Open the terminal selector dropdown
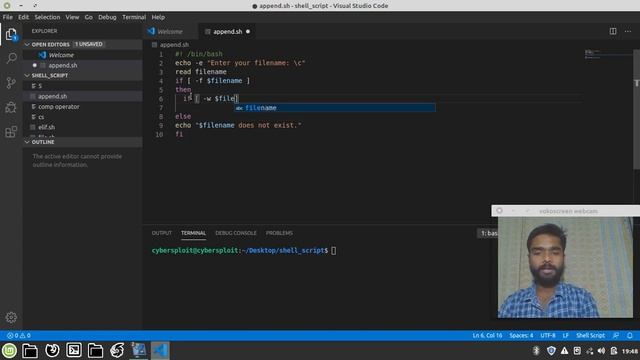The width and height of the screenshot is (640, 360). click(x=488, y=233)
